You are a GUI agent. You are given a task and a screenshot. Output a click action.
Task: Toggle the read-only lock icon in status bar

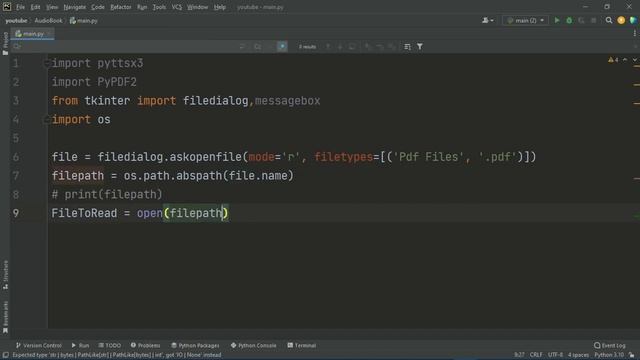tap(631, 355)
